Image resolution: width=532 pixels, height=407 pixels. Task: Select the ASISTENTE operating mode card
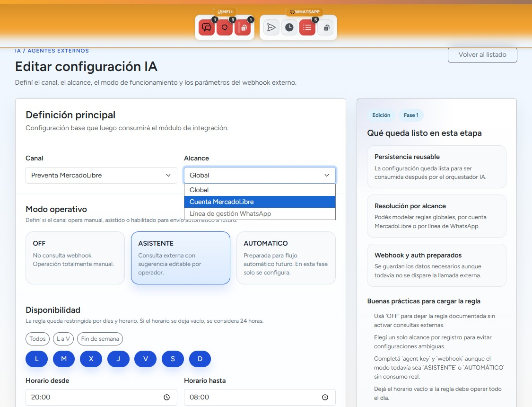181,257
